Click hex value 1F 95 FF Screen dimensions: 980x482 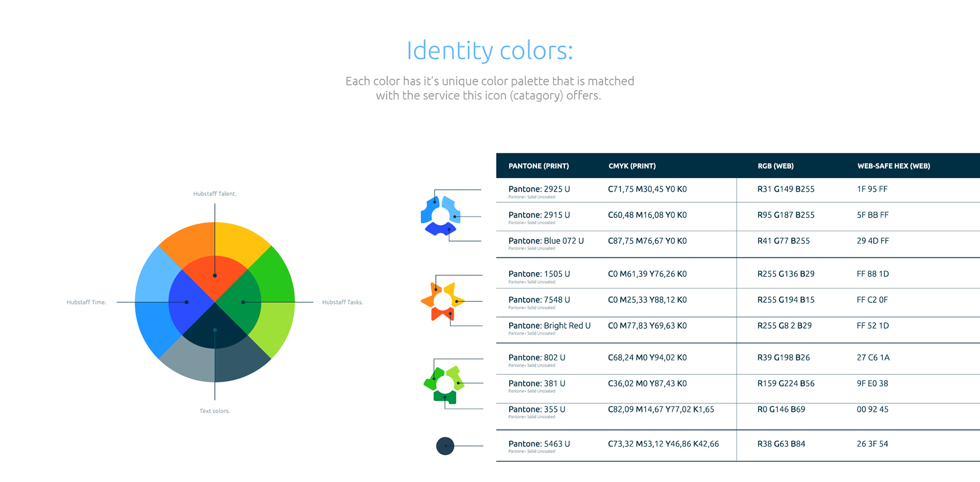(872, 189)
